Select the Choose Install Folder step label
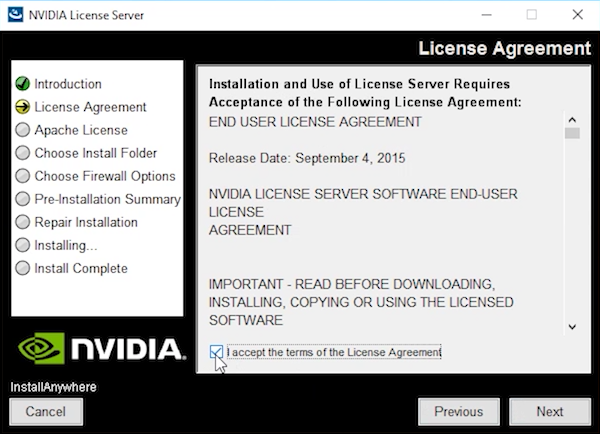The image size is (600, 434). pos(96,153)
